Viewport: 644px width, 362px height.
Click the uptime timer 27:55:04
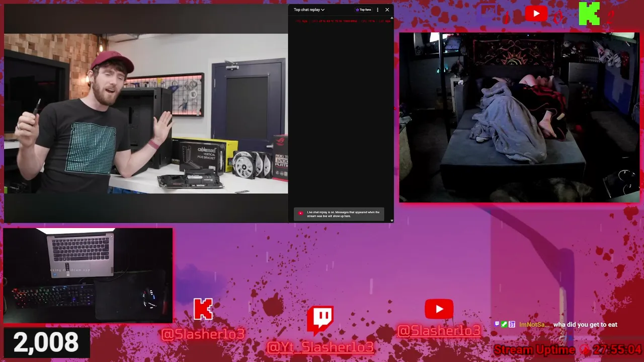pyautogui.click(x=617, y=350)
